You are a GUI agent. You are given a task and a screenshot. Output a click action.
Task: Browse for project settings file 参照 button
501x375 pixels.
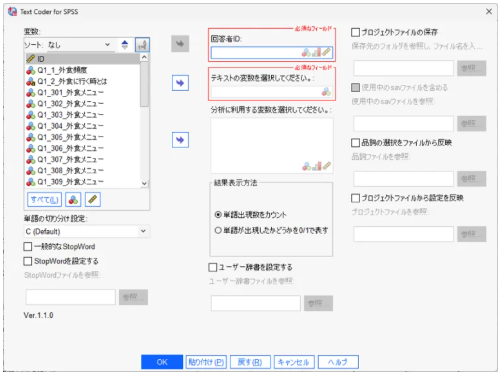pos(471,234)
